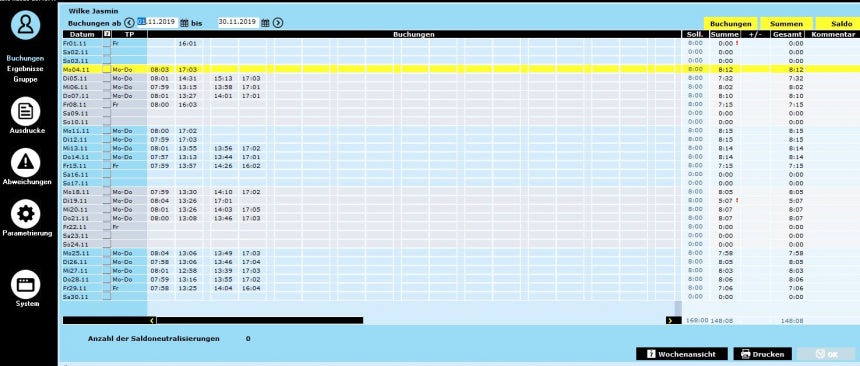Screen dimensions: 860x366
Task: Switch to the Saldo tab
Action: (838, 24)
